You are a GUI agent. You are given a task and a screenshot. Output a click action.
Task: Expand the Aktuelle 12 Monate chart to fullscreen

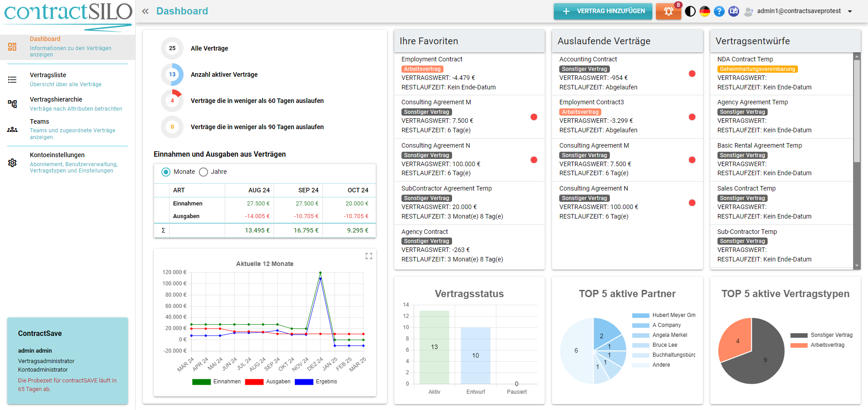click(x=368, y=256)
